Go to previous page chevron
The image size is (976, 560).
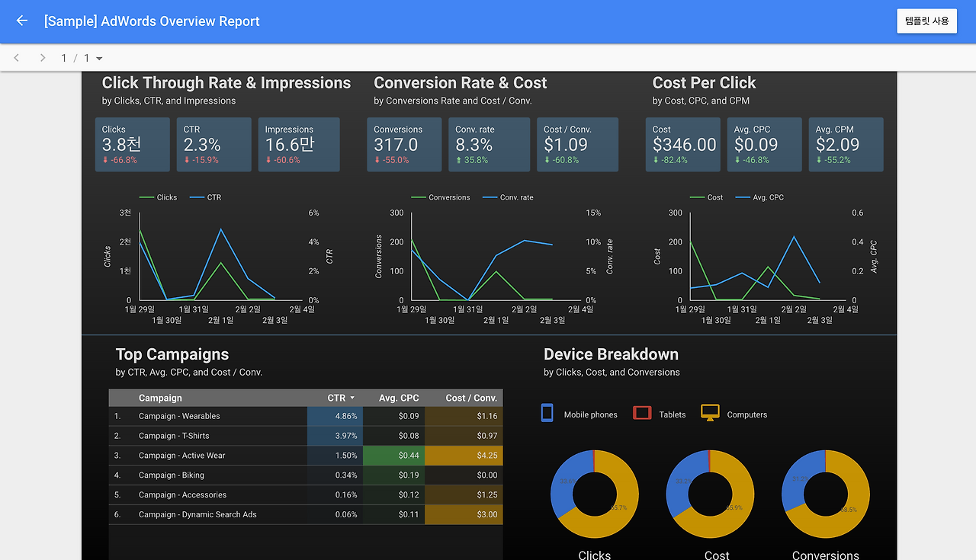click(17, 58)
